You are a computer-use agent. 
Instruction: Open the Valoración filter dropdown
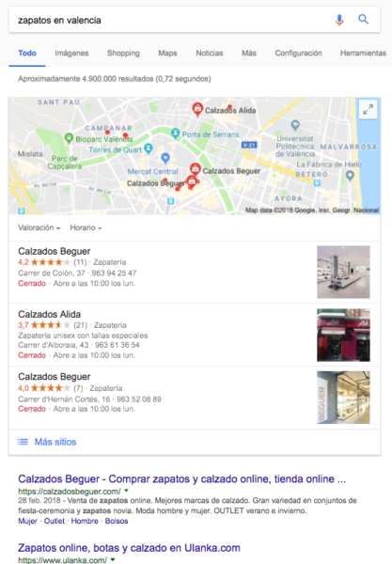[39, 227]
